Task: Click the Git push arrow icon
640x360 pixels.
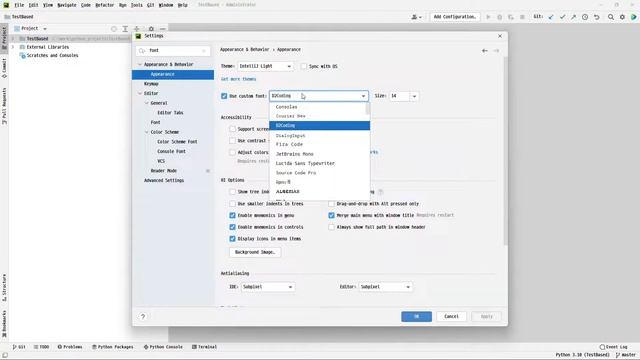Action: tap(573, 17)
